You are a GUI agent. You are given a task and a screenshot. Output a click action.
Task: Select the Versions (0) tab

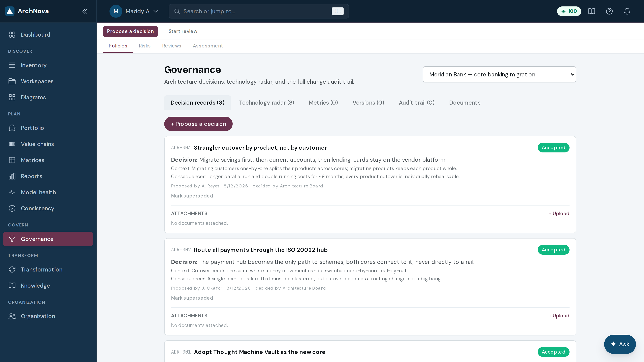[368, 103]
